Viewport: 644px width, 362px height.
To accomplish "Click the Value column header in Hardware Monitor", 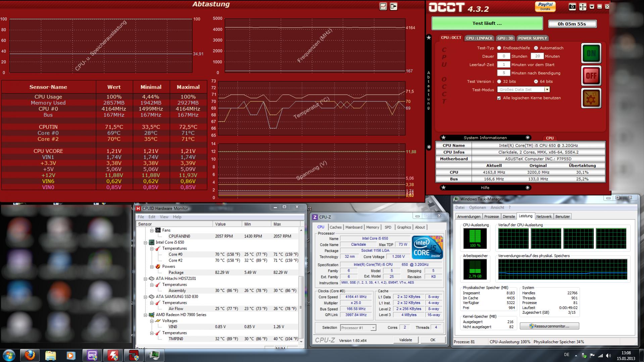I will pyautogui.click(x=227, y=224).
